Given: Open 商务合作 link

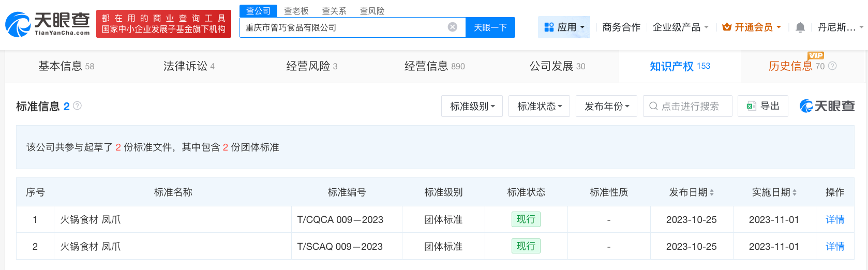Looking at the screenshot, I should point(621,27).
